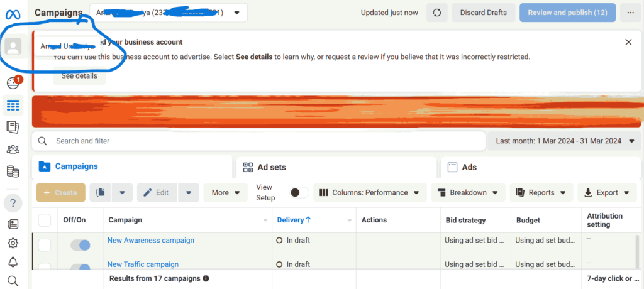Switch to the Ad sets tab
Screen dimensions: 644x289
(x=272, y=167)
